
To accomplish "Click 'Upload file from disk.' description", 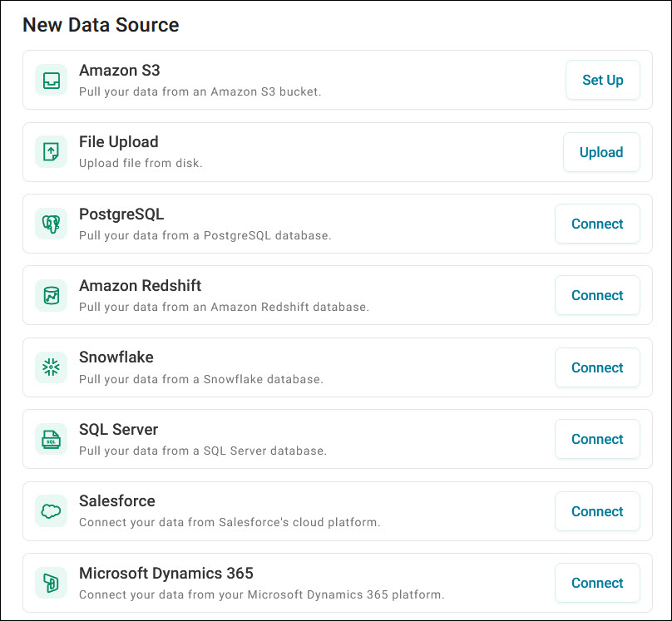I will pyautogui.click(x=141, y=163).
